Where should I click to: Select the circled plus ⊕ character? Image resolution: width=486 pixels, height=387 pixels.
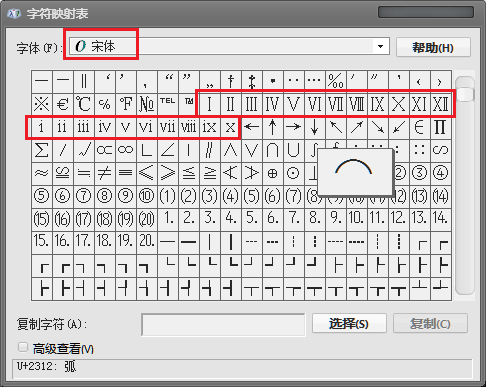(273, 173)
